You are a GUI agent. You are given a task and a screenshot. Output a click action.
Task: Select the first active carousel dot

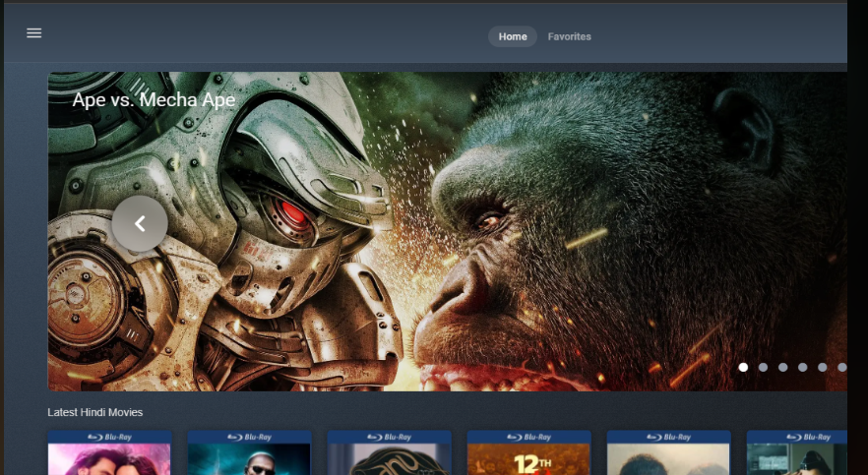coord(743,367)
